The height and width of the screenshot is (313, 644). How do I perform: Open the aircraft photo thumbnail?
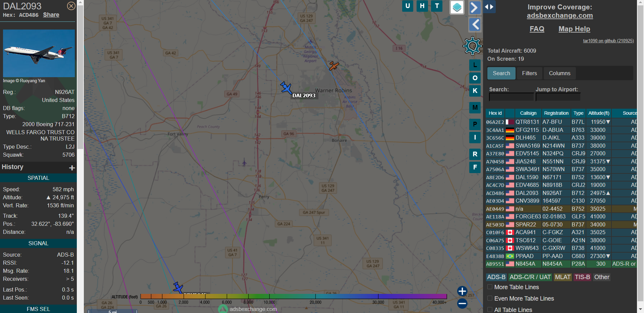(x=39, y=53)
